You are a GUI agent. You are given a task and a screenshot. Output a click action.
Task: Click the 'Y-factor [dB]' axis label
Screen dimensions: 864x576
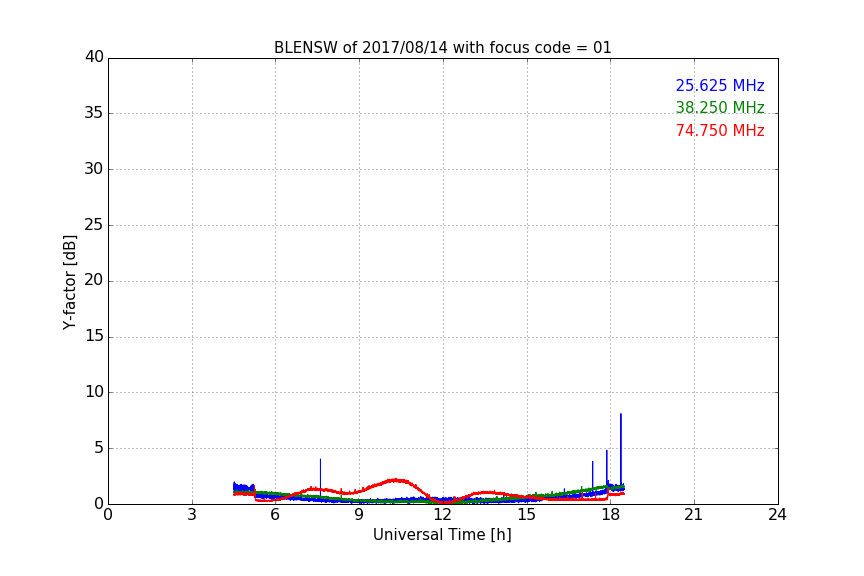pyautogui.click(x=69, y=282)
